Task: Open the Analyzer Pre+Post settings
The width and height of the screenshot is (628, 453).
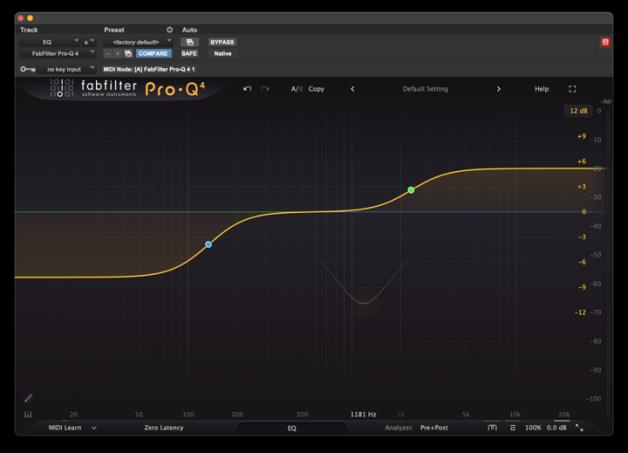Action: pyautogui.click(x=434, y=428)
